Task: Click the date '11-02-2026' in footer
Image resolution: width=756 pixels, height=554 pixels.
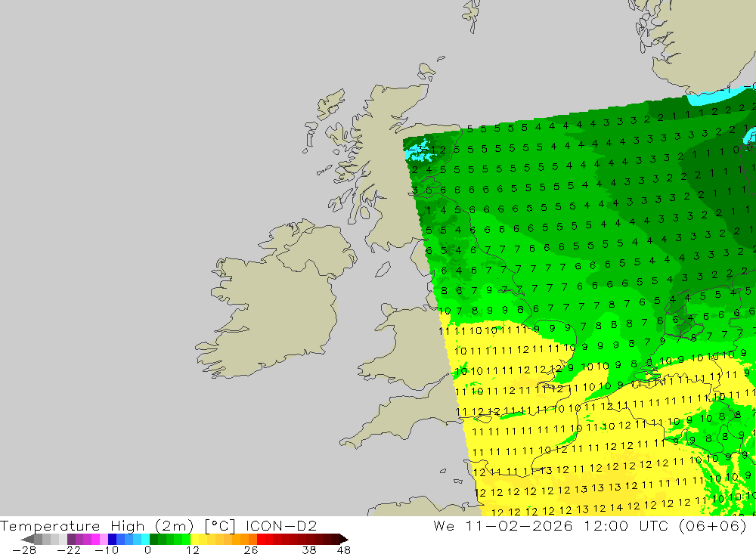Action: tap(519, 525)
